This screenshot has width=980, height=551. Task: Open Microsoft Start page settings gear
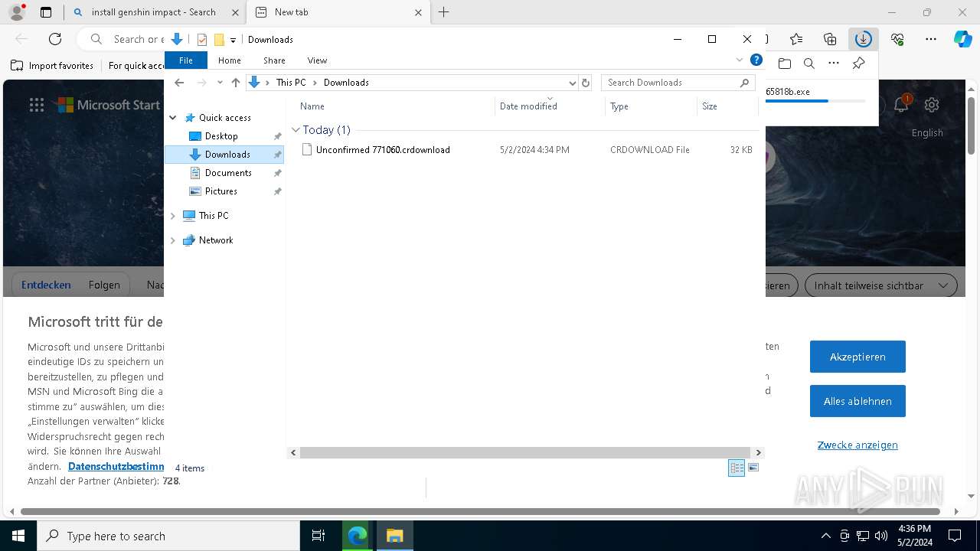(x=932, y=105)
